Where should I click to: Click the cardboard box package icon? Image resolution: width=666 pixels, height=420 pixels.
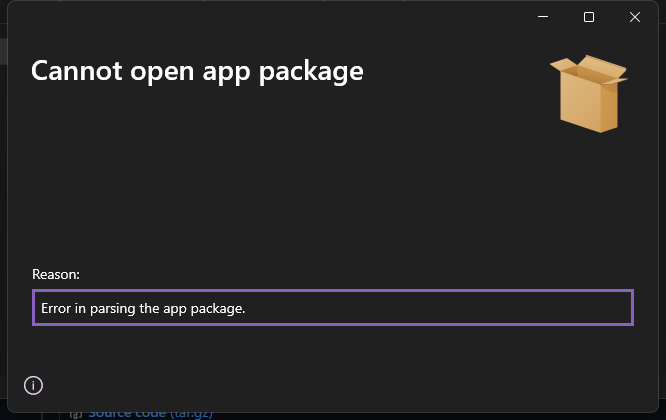[589, 93]
